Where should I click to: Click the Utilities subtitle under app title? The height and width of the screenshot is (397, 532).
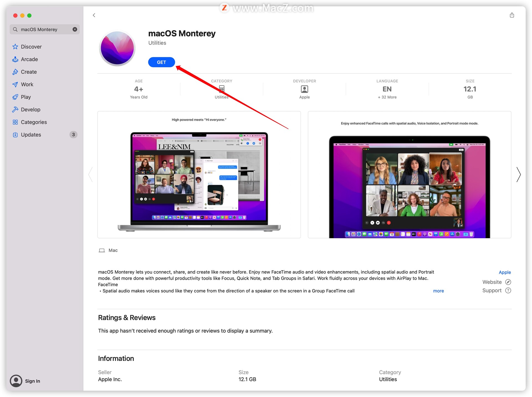[157, 43]
